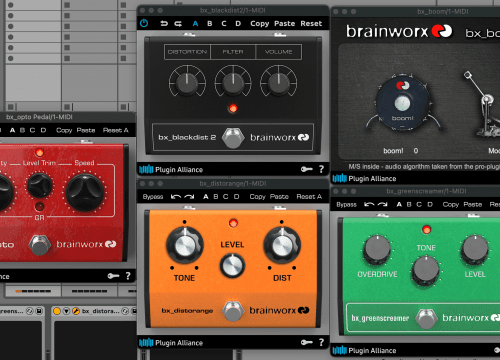Click the DIST knob on orange pedal
The width and height of the screenshot is (500, 360).
coord(282,246)
